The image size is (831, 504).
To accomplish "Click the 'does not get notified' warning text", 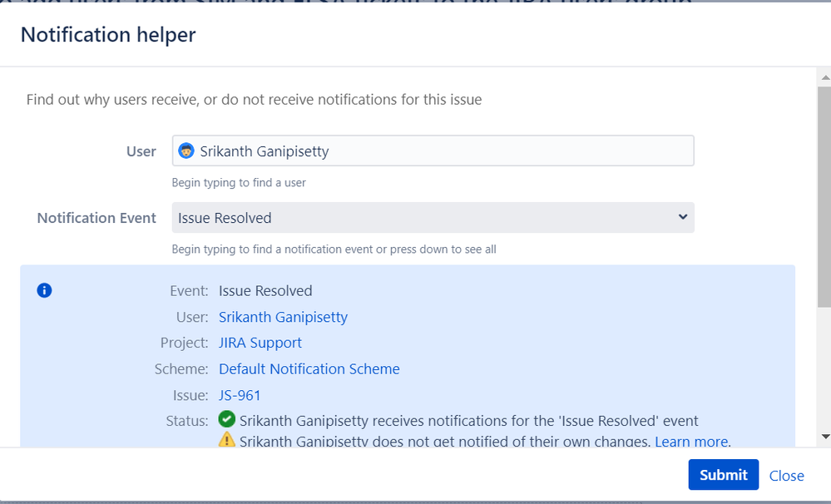I will tap(445, 442).
